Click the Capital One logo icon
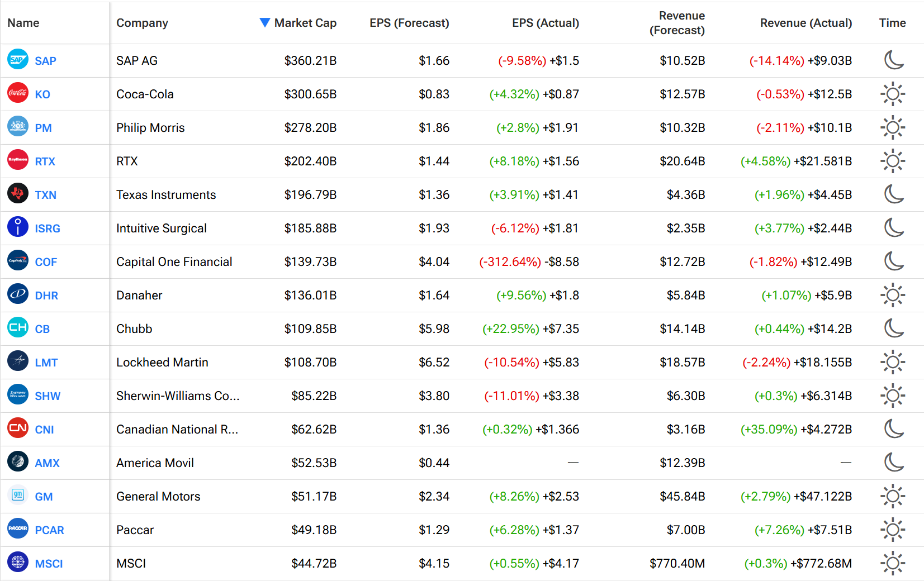 (x=18, y=260)
